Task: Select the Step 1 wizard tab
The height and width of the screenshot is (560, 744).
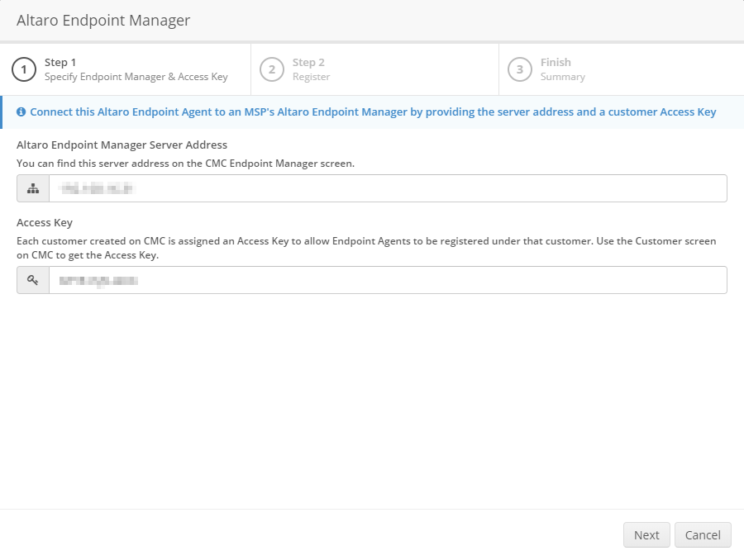Action: (126, 69)
